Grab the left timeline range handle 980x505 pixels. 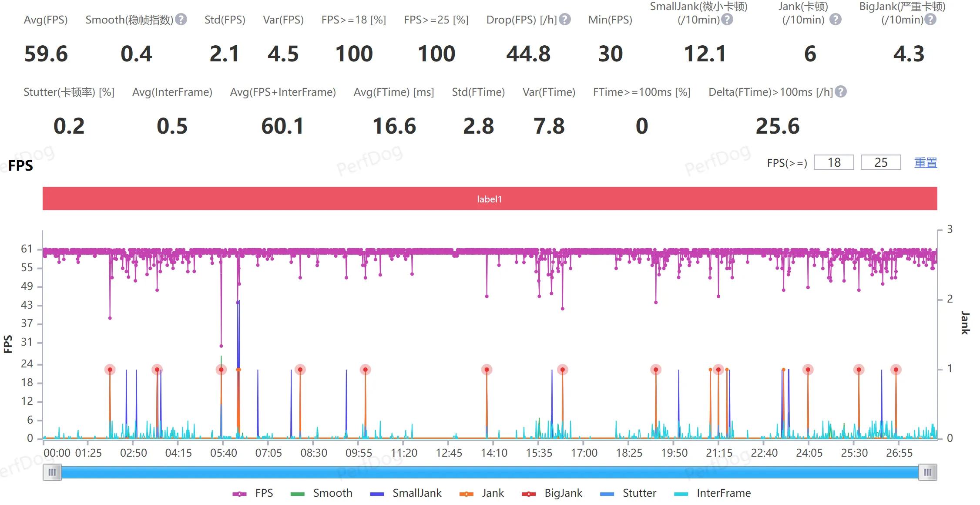pyautogui.click(x=52, y=472)
